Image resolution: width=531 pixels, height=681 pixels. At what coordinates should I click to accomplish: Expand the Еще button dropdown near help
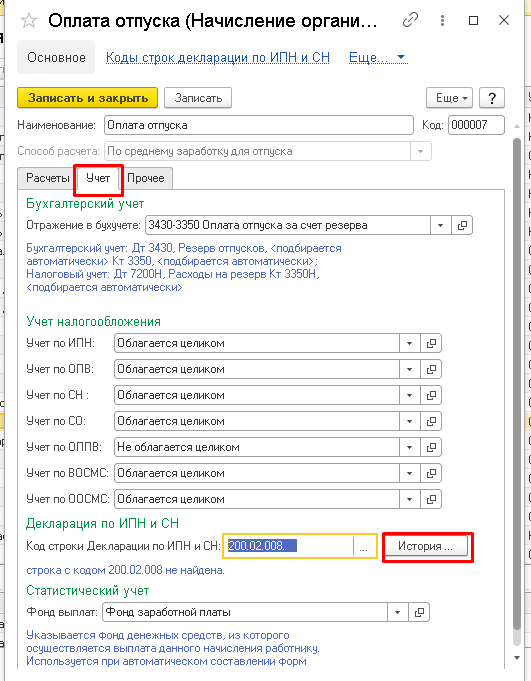[449, 98]
